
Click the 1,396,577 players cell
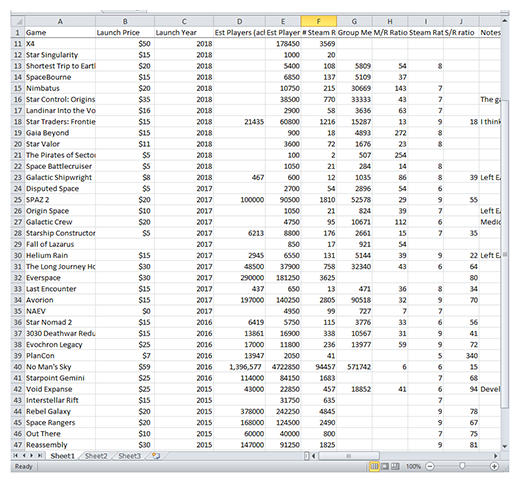[x=239, y=367]
